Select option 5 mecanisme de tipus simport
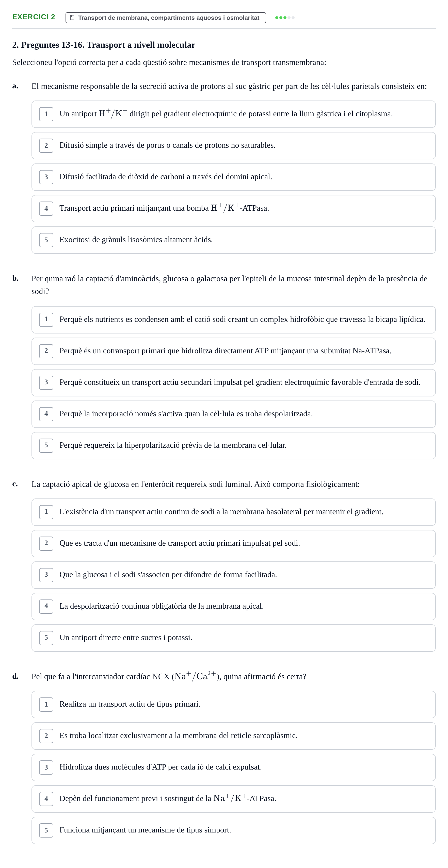This screenshot has width=448, height=868. [x=233, y=830]
